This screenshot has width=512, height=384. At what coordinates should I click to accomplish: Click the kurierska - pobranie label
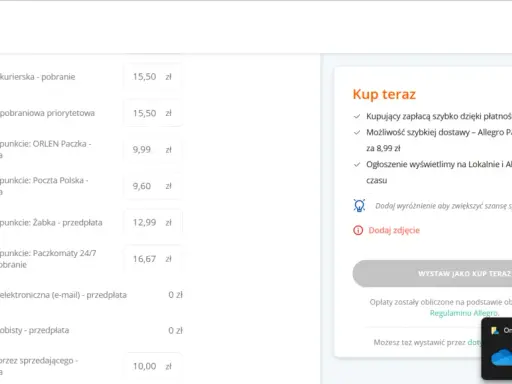[37, 77]
